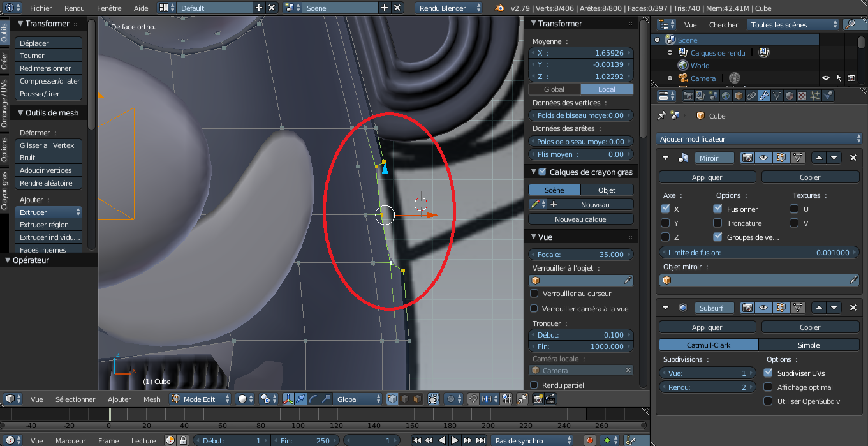Open the Particles sparkle tab
The height and width of the screenshot is (446, 868).
tap(816, 96)
